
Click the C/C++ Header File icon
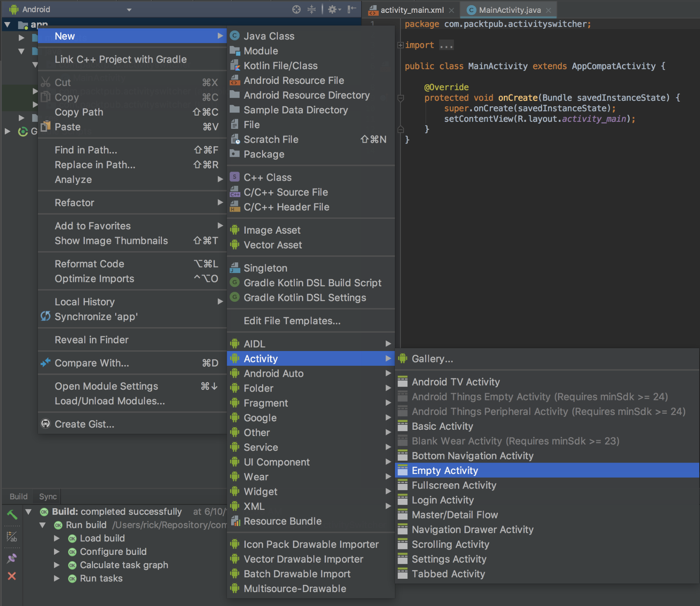click(235, 207)
